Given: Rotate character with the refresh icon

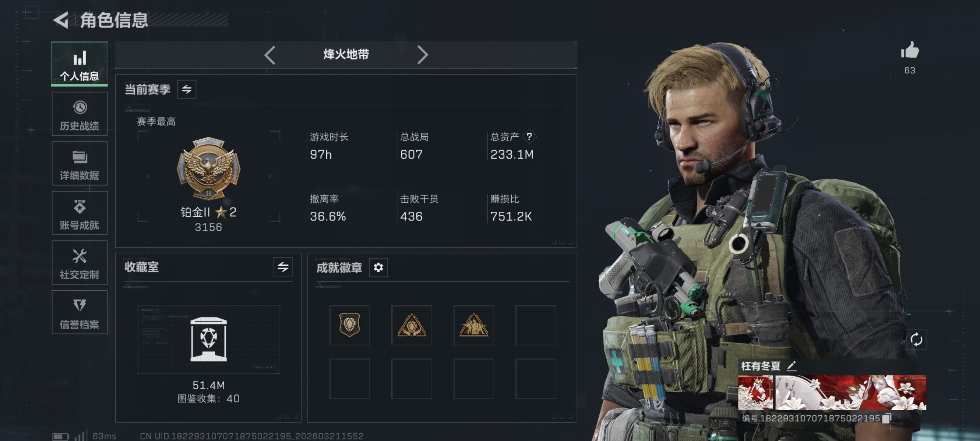Looking at the screenshot, I should (916, 339).
